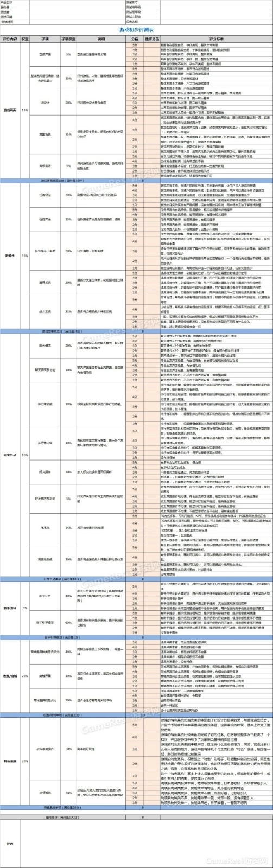Viewport: 273px width, 868px height.
Task: Select the UI设计 sub-item cell
Action: click(45, 102)
